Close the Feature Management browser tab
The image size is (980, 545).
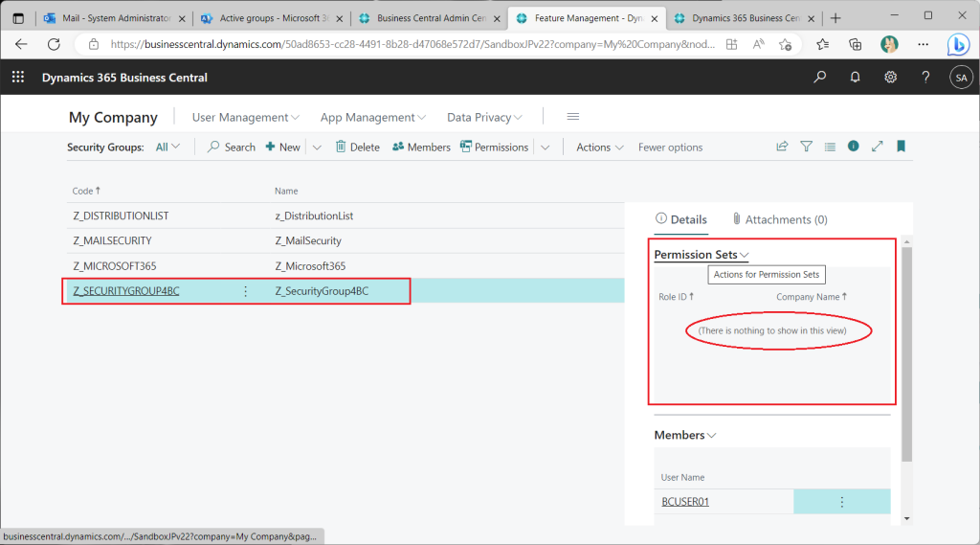coord(655,19)
